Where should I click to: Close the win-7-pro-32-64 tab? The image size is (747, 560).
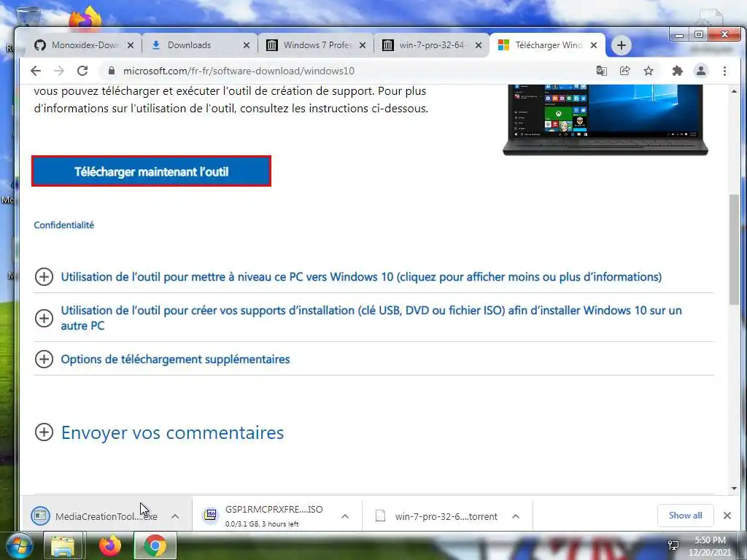coord(479,45)
